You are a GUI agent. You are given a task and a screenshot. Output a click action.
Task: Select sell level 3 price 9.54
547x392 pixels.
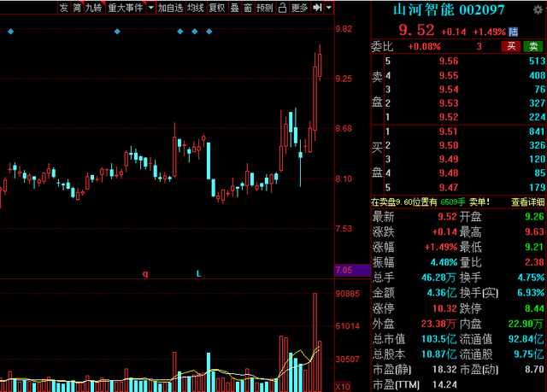pos(449,90)
